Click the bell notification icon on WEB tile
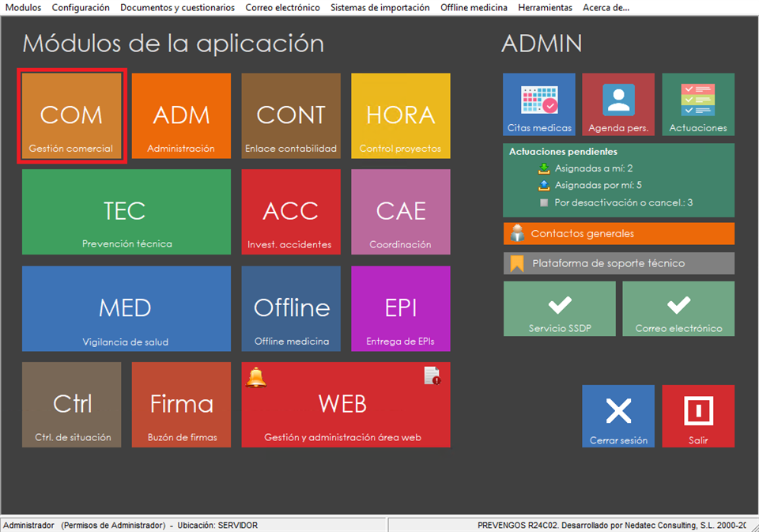Screen dimensions: 759x532 256,378
